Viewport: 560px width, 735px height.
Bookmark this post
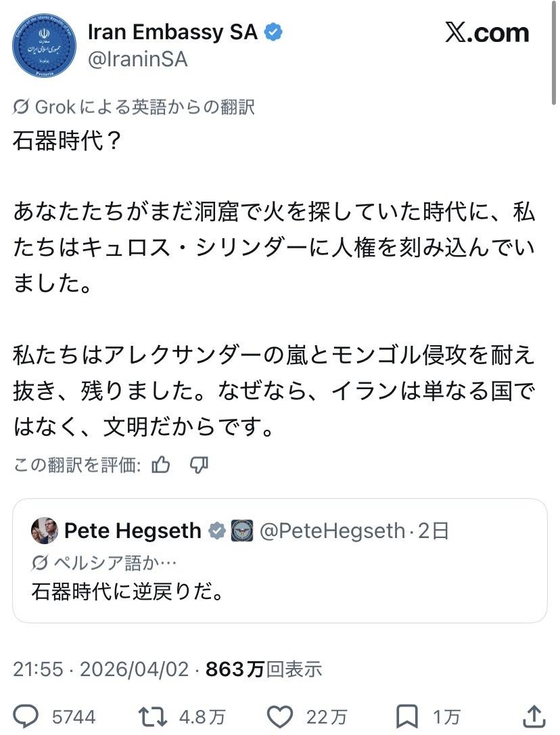tap(407, 716)
